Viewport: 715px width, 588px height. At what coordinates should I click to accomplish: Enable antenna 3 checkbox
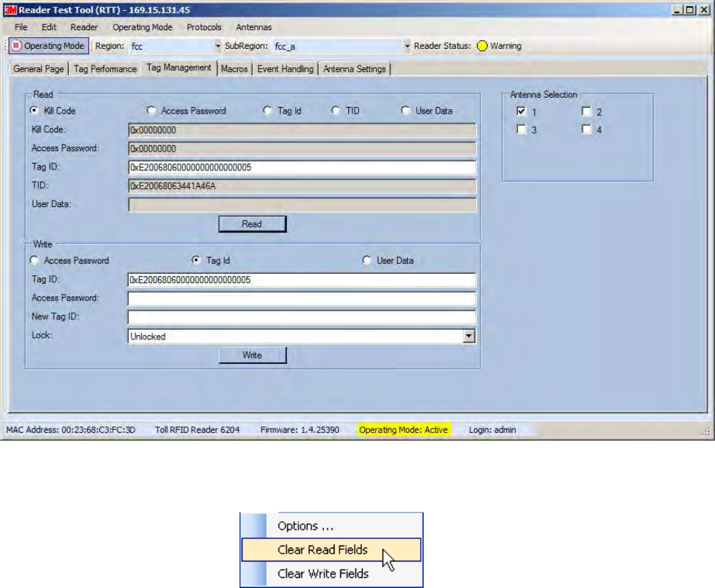(522, 129)
